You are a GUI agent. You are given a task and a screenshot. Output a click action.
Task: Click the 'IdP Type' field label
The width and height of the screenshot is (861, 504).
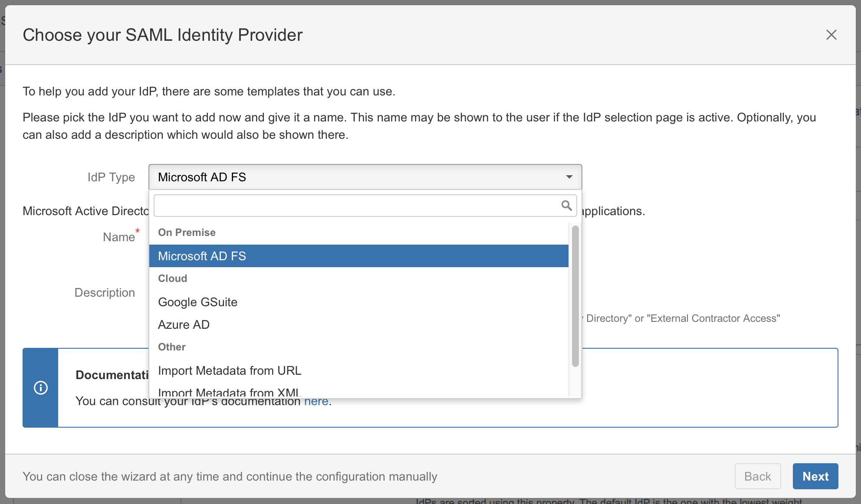[x=111, y=177]
